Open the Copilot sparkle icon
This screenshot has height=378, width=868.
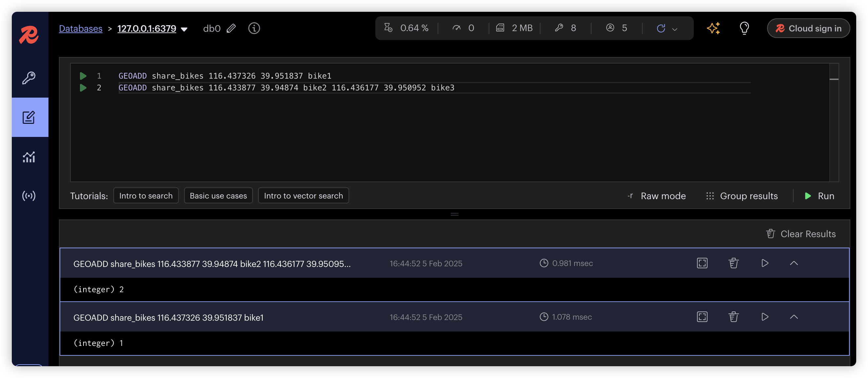click(713, 28)
